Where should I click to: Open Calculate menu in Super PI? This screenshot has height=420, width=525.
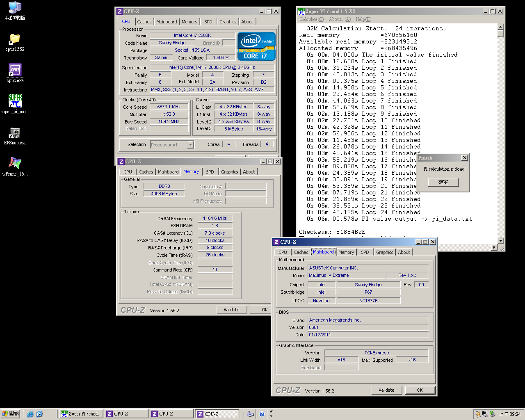(x=311, y=19)
